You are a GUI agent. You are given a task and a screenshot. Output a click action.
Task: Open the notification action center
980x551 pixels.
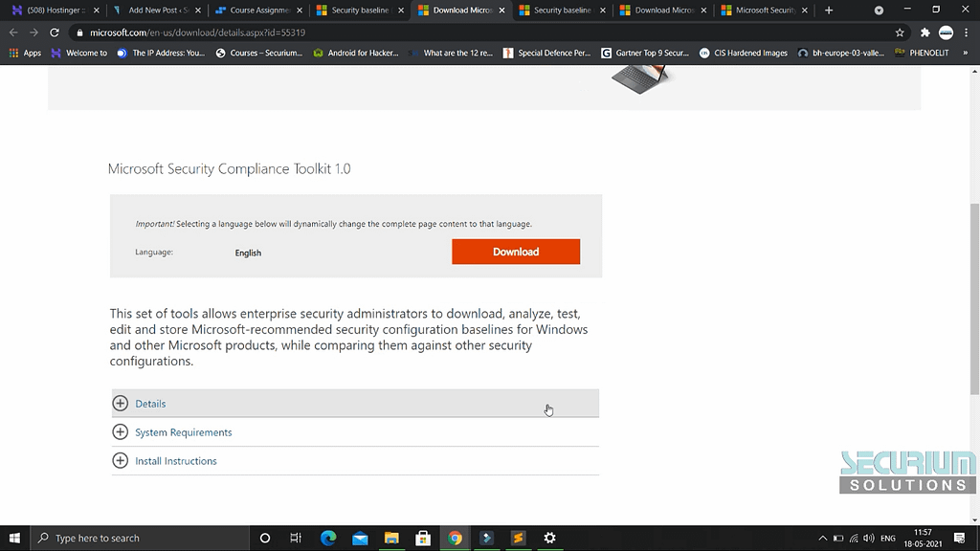click(x=959, y=538)
